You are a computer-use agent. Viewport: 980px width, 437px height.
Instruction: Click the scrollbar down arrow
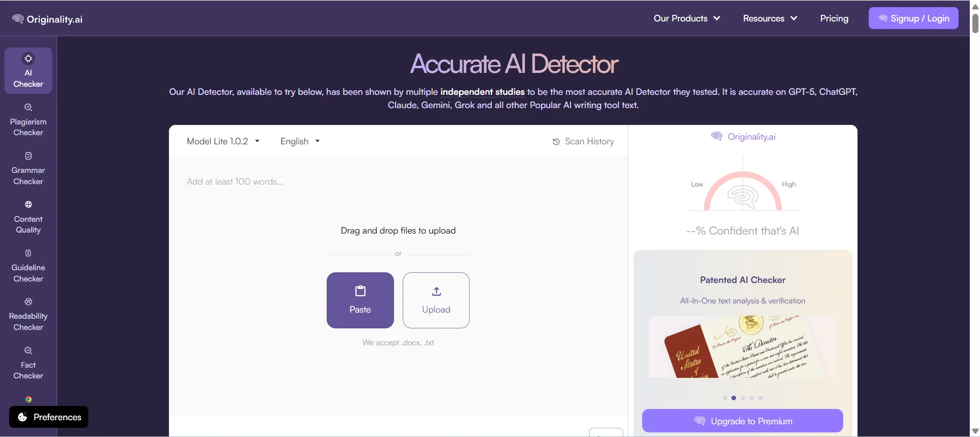(975, 431)
